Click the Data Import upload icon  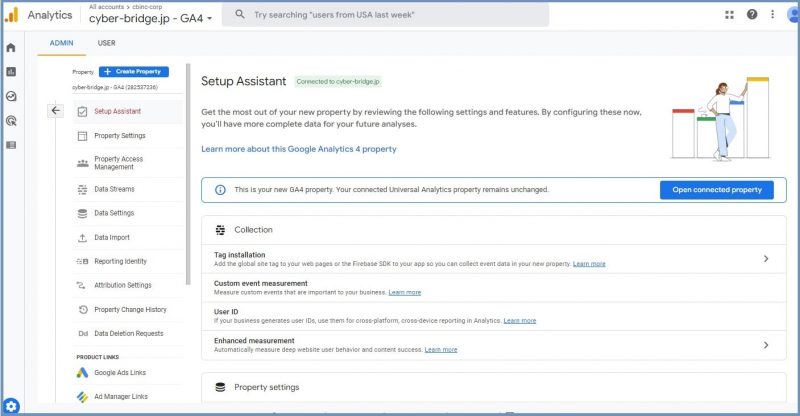click(82, 238)
